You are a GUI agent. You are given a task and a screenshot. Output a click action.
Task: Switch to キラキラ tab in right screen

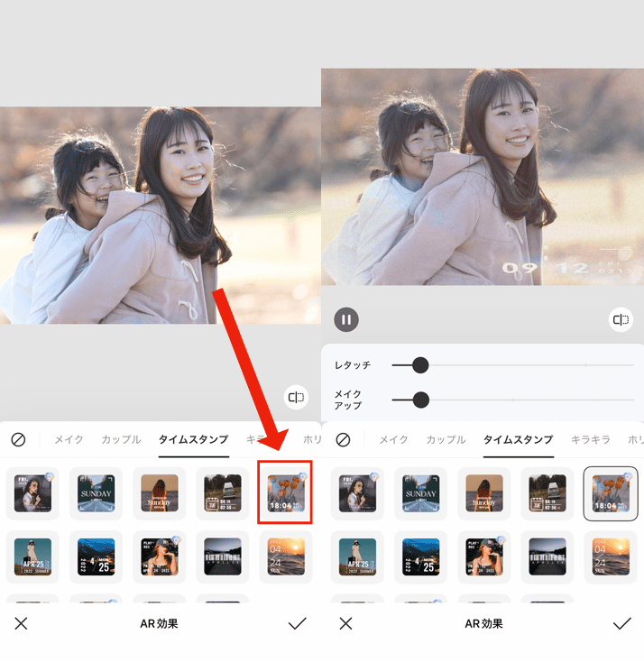(x=591, y=439)
